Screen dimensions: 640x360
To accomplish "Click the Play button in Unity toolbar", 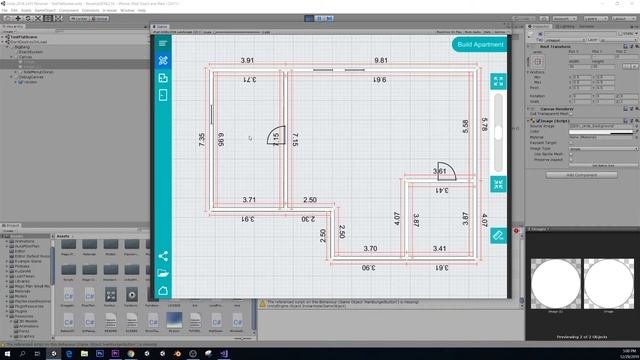I will coord(309,18).
